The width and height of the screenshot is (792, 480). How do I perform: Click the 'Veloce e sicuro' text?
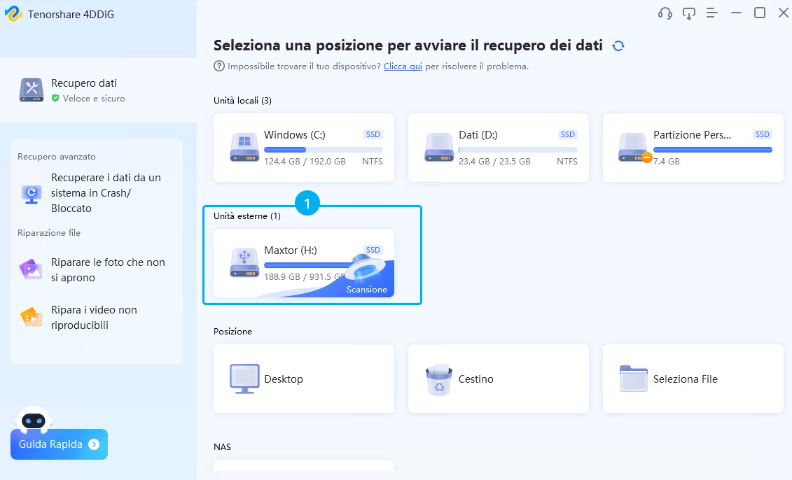[94, 99]
